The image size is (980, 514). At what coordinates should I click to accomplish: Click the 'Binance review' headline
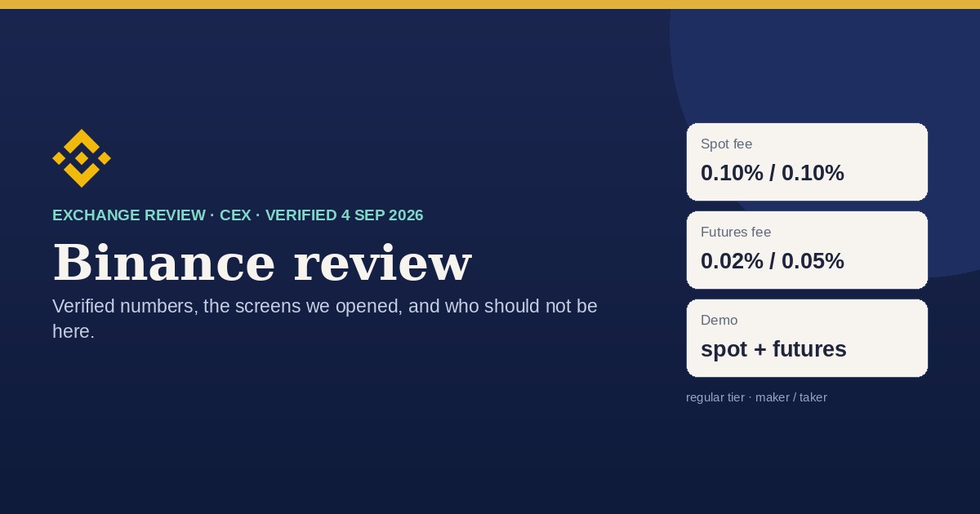point(262,263)
